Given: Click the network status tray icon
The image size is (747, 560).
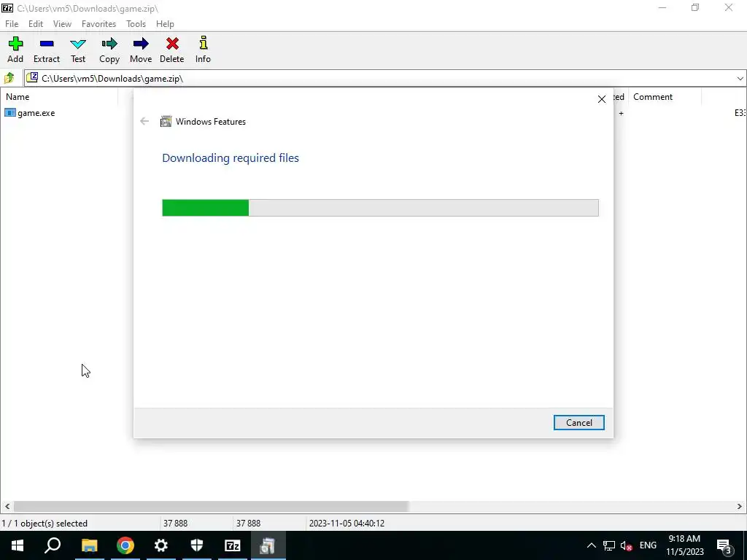Looking at the screenshot, I should click(x=609, y=545).
